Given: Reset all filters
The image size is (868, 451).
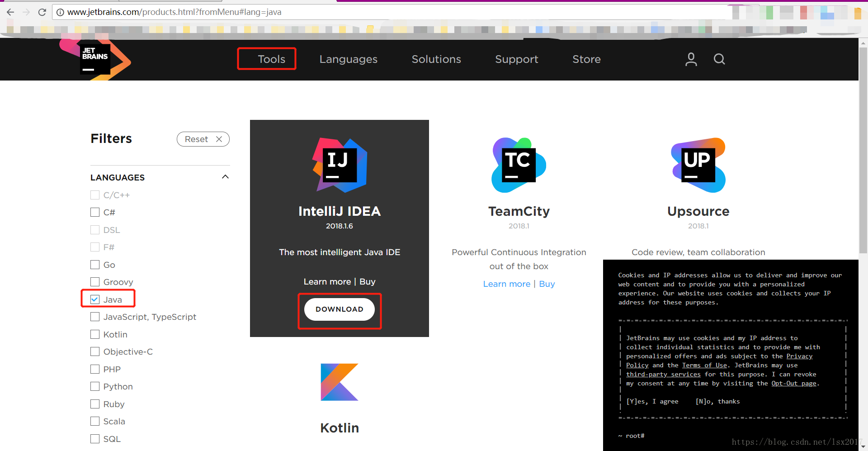Looking at the screenshot, I should click(x=203, y=139).
